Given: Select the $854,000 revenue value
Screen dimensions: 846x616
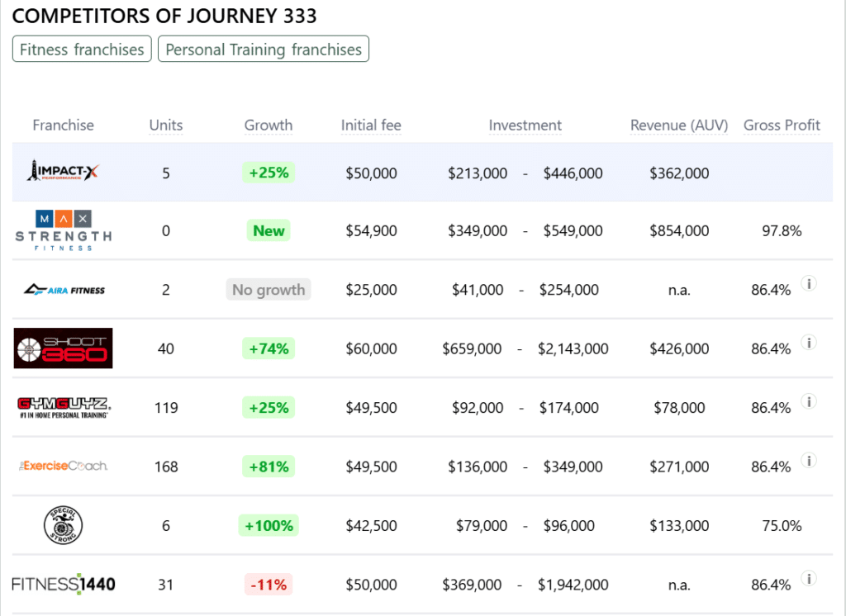Looking at the screenshot, I should pyautogui.click(x=679, y=231).
